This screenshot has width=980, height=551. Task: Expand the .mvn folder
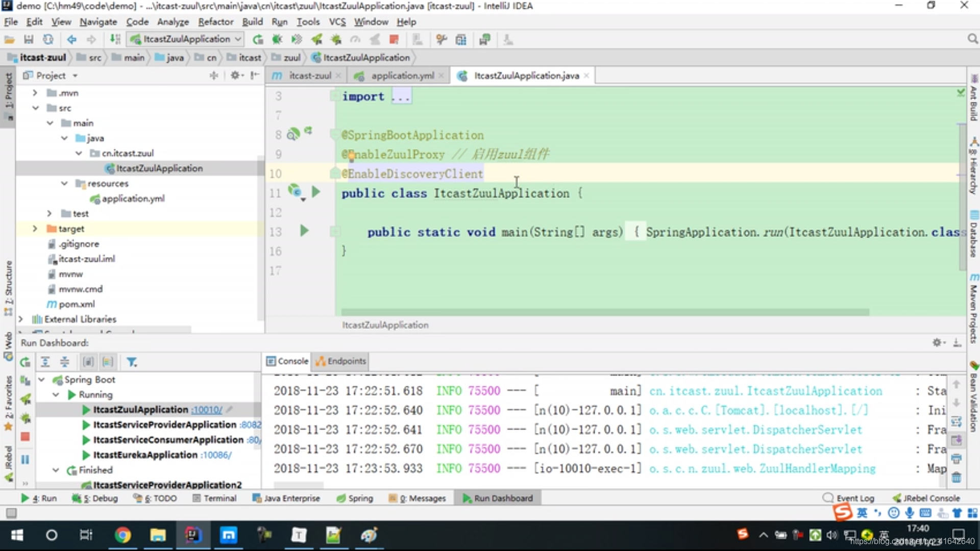pos(35,93)
